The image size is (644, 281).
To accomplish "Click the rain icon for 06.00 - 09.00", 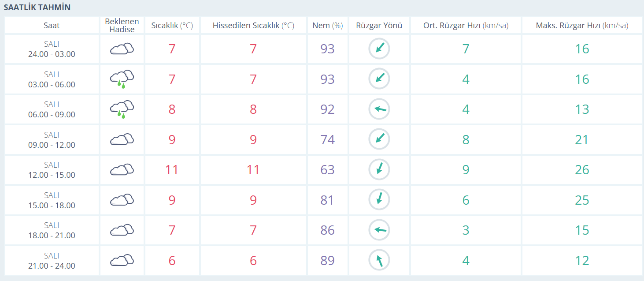I will pyautogui.click(x=122, y=109).
